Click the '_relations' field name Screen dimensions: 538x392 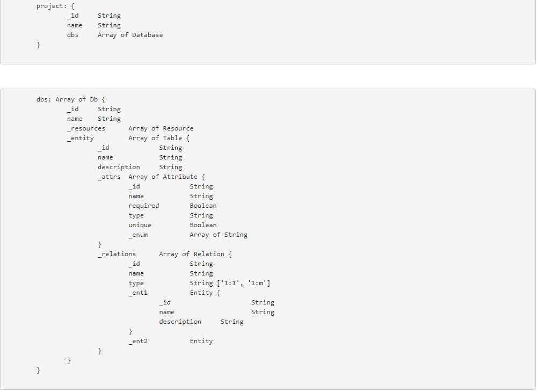pyautogui.click(x=117, y=254)
